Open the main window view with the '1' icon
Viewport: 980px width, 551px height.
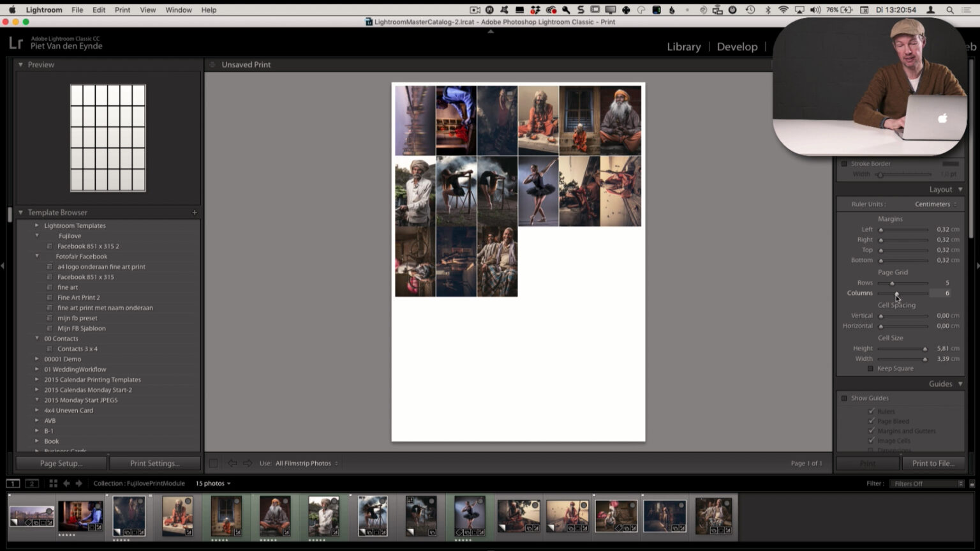coord(13,483)
